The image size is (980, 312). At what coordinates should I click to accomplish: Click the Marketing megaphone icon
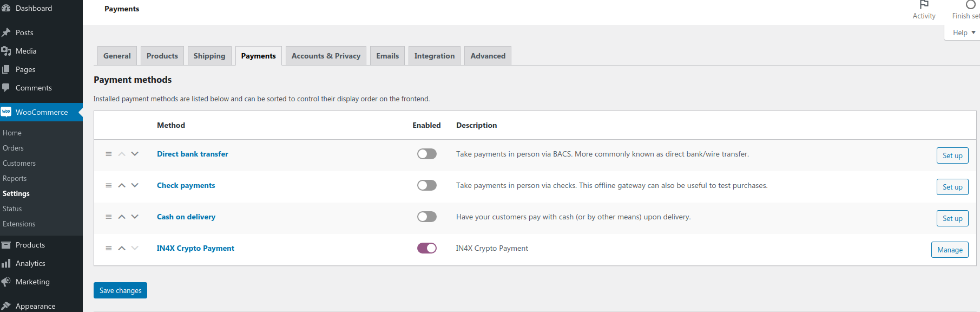(6, 282)
